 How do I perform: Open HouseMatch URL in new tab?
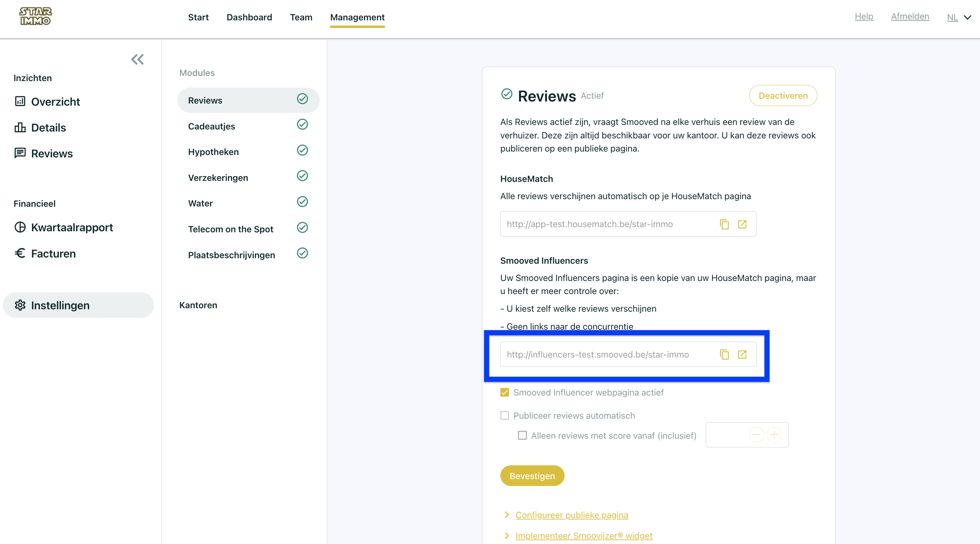(742, 224)
